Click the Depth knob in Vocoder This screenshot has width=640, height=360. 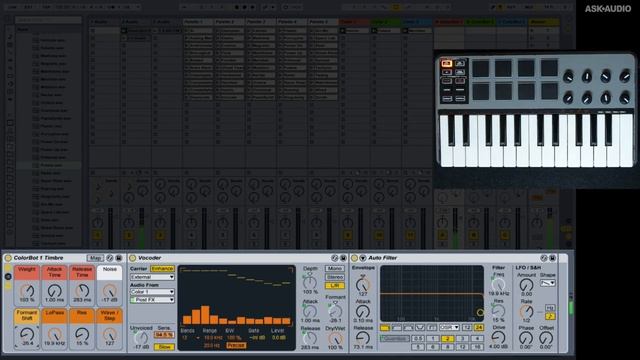pyautogui.click(x=310, y=282)
